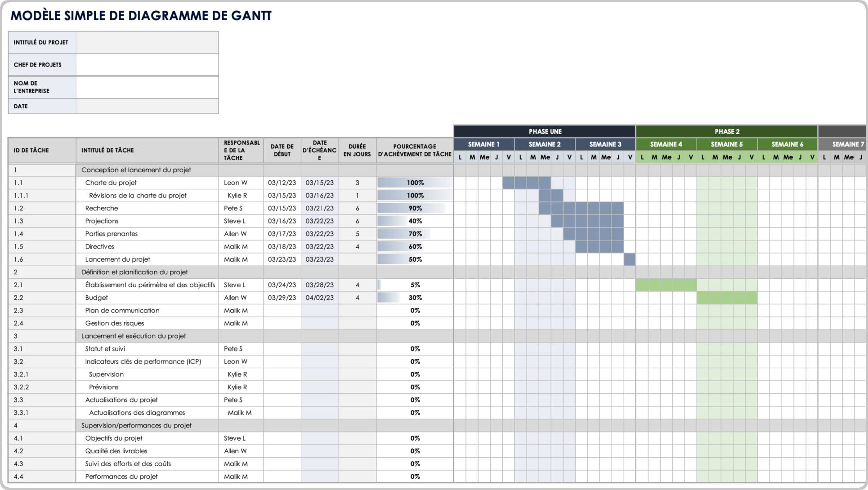The height and width of the screenshot is (490, 868).
Task: Click the 100% progress bar for Charte du projet
Action: tap(415, 183)
